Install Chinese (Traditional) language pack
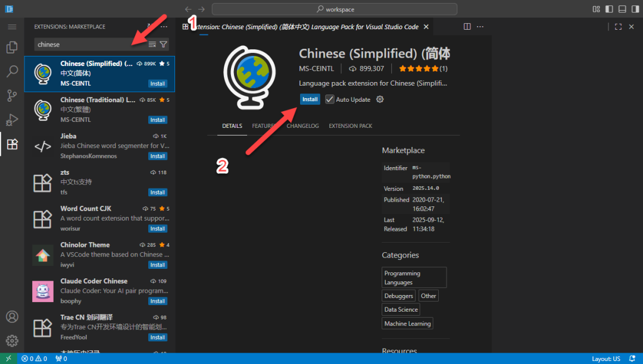643x364 pixels. pyautogui.click(x=157, y=120)
